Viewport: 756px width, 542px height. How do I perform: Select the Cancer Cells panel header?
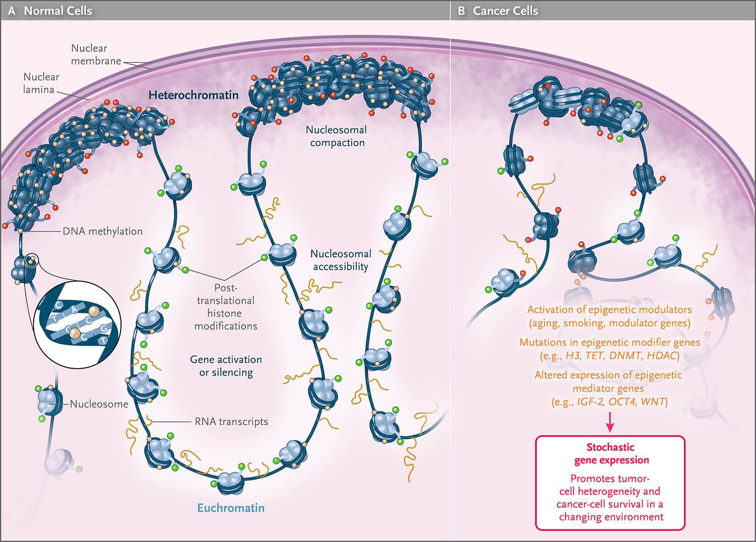499,11
